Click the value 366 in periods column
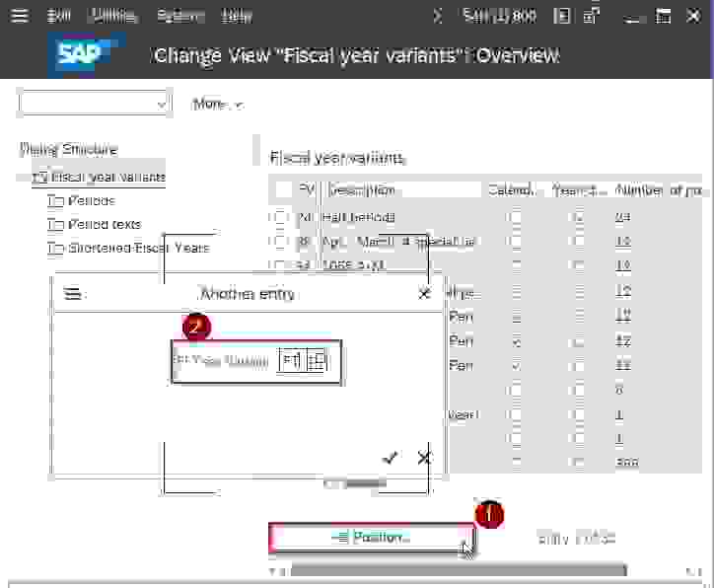Viewport: 714px width, 588px height. [x=626, y=463]
